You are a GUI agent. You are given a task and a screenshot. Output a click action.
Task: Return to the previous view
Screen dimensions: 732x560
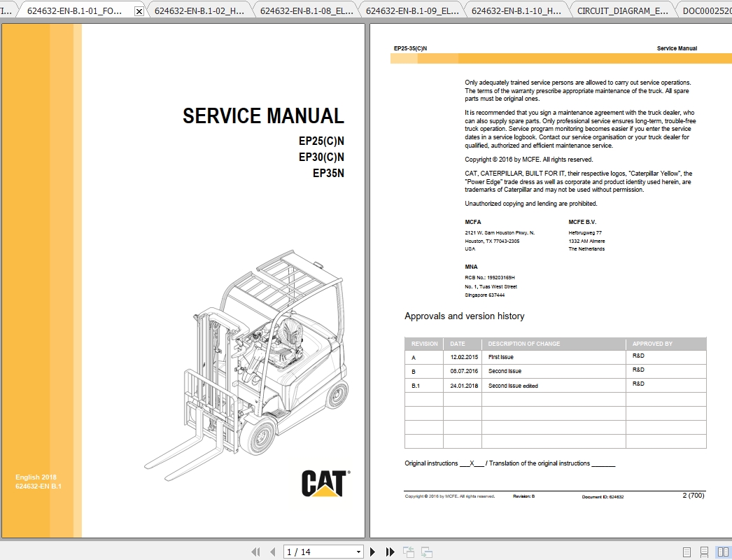pos(407,552)
